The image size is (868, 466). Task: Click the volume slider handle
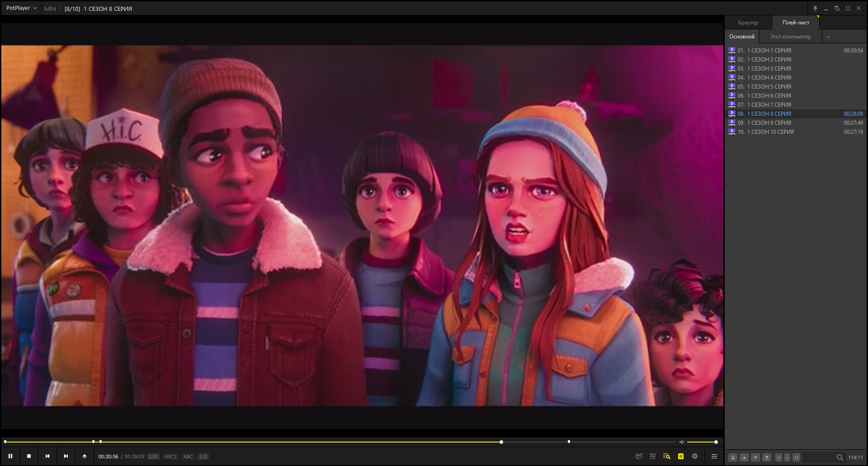[x=716, y=442]
